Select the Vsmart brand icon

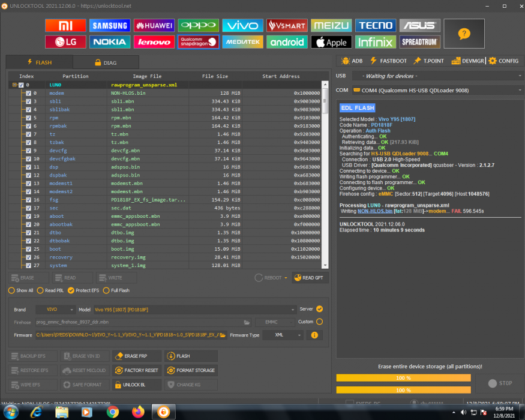click(287, 25)
